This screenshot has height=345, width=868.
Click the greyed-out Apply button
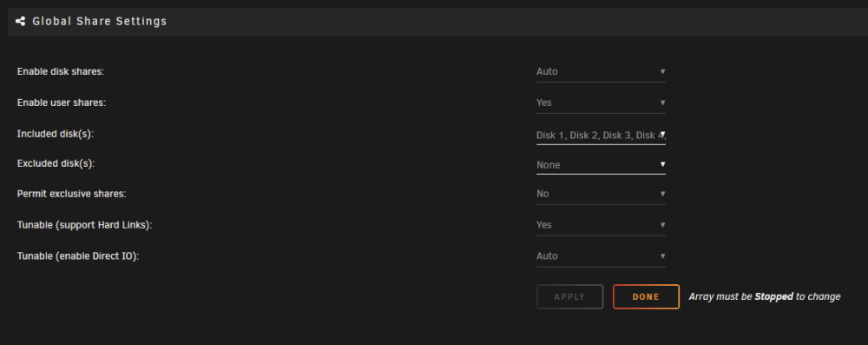569,296
